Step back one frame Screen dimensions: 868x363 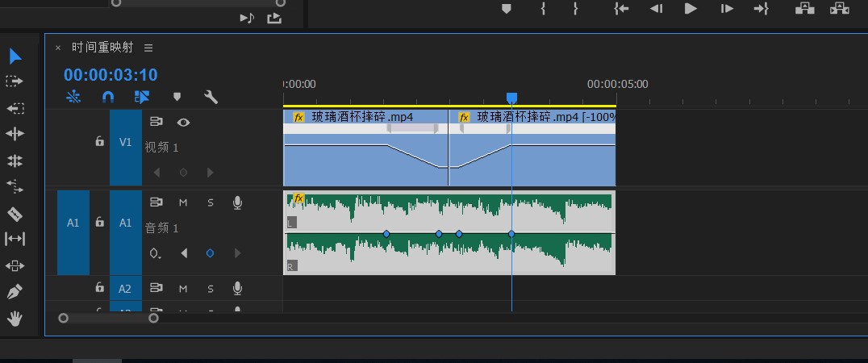[656, 8]
